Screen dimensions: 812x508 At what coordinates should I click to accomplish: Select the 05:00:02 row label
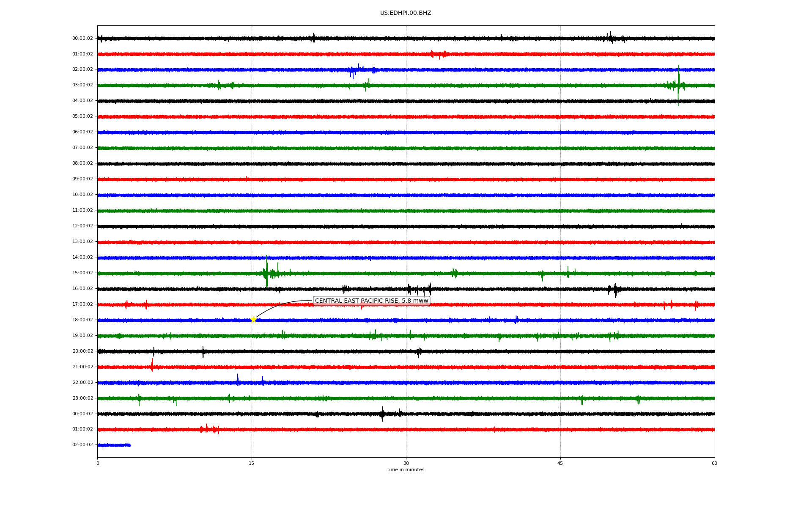click(82, 116)
